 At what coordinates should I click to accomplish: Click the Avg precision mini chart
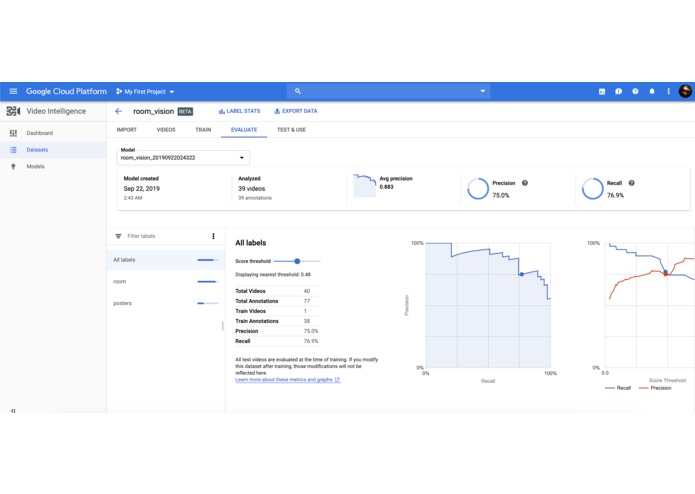click(364, 186)
